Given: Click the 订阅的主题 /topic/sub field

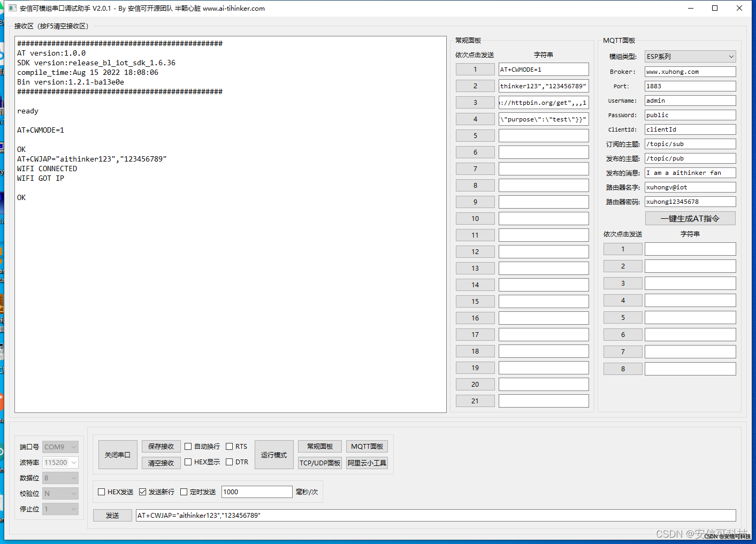Looking at the screenshot, I should 690,143.
